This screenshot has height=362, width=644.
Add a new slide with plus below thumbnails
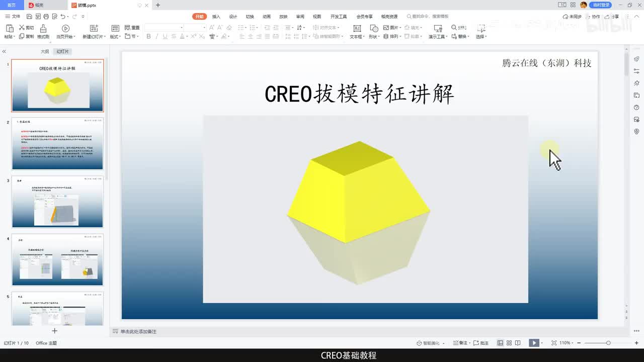click(x=55, y=331)
